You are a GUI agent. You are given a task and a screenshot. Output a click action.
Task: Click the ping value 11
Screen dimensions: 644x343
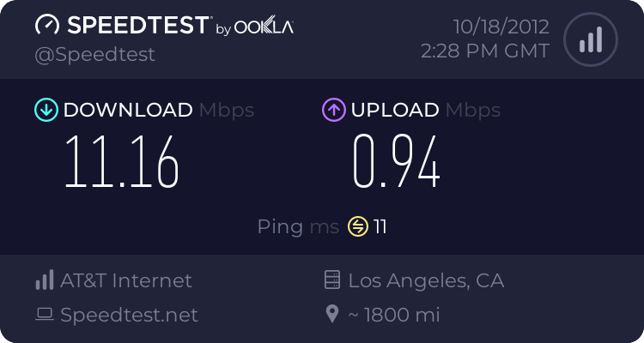point(380,226)
